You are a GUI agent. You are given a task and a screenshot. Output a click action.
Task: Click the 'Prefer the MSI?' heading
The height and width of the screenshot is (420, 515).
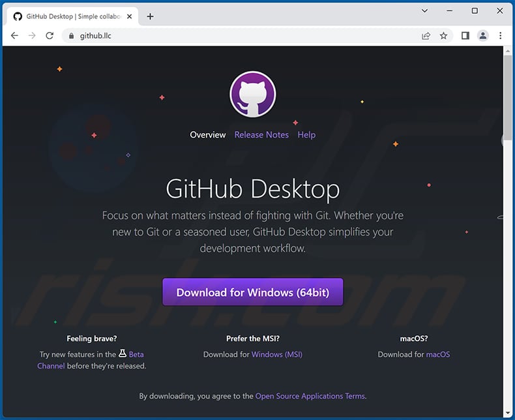(x=252, y=338)
